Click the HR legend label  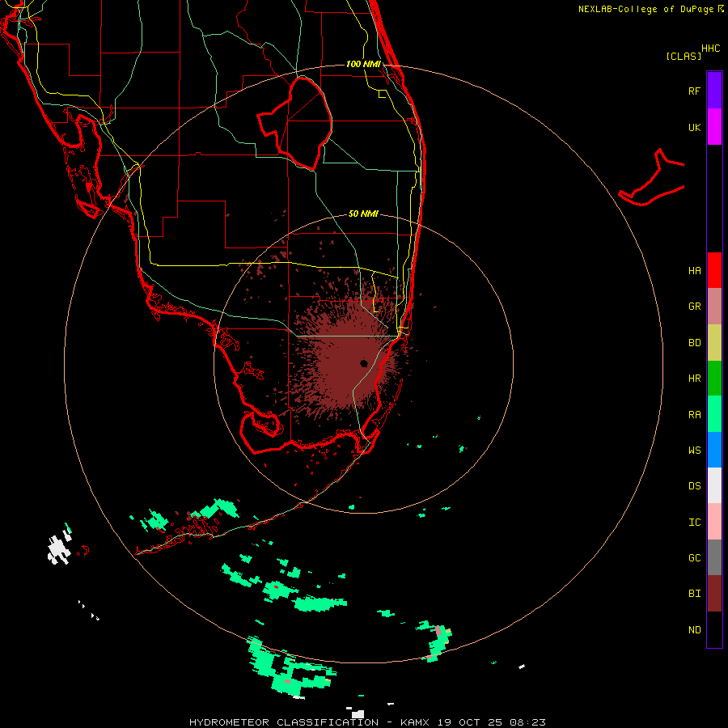click(694, 379)
